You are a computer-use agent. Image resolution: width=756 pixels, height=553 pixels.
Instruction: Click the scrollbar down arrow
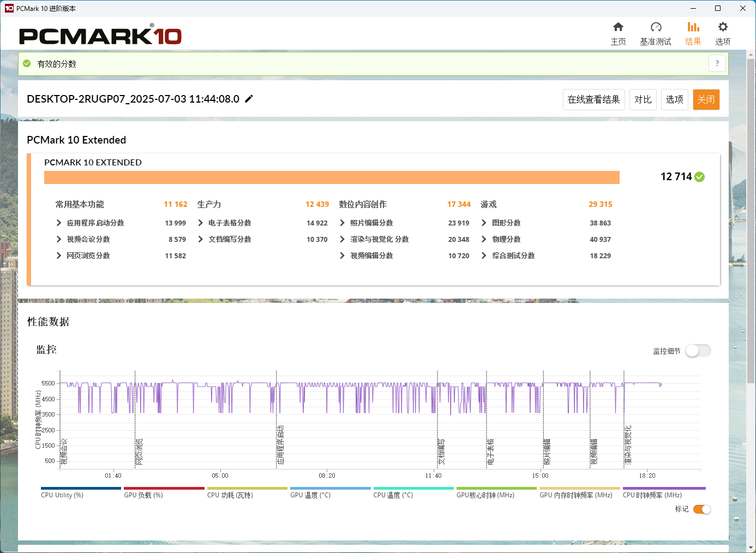click(751, 548)
